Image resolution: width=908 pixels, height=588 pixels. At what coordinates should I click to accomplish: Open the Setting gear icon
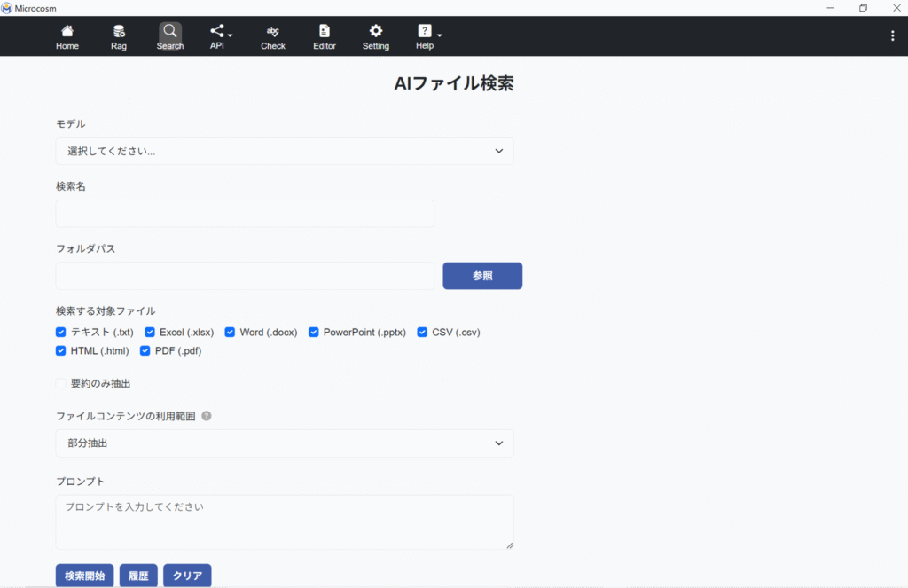click(x=376, y=31)
